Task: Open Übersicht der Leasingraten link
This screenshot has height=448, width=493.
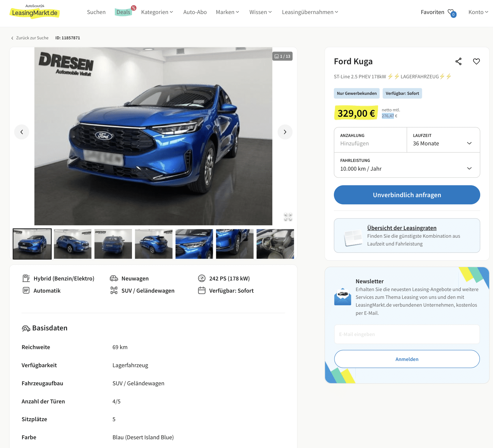Action: click(402, 228)
